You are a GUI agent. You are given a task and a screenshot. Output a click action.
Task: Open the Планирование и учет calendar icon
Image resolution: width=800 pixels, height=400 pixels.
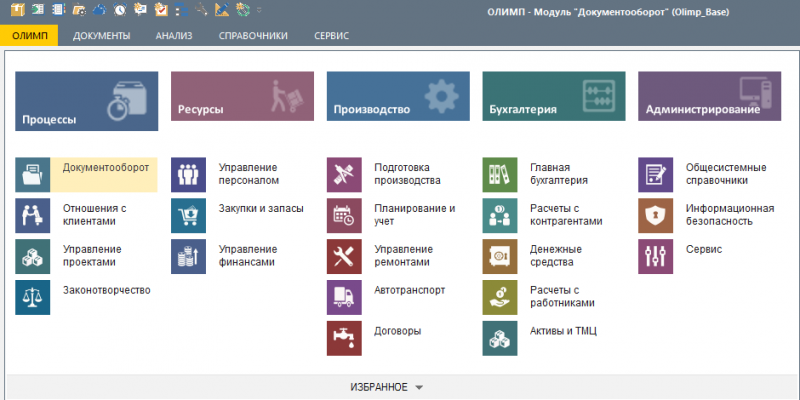click(x=344, y=215)
